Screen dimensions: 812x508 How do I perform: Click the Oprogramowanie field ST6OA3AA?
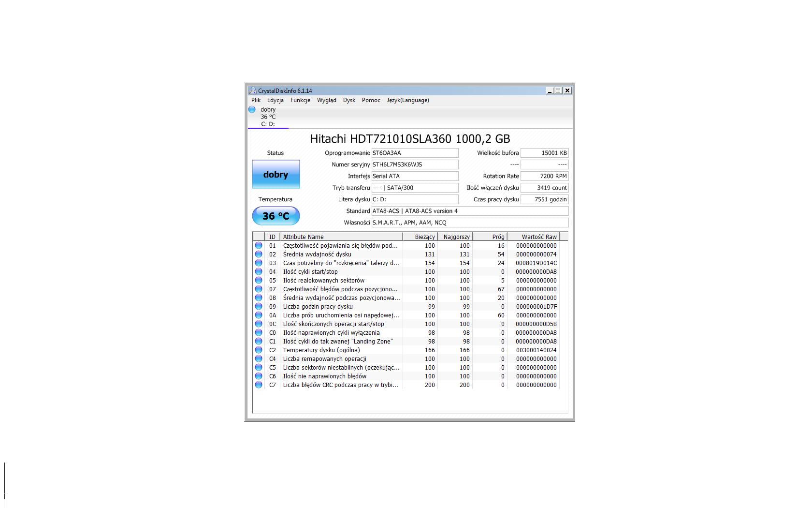click(415, 153)
